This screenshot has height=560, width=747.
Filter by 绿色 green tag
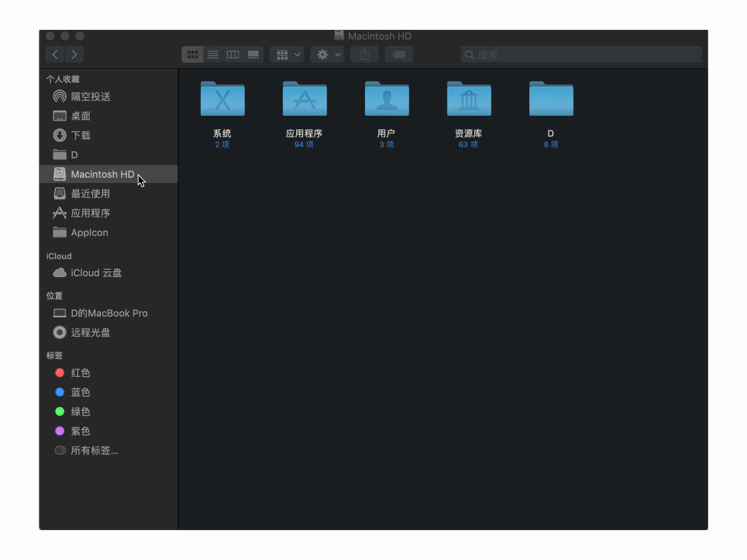(x=109, y=412)
